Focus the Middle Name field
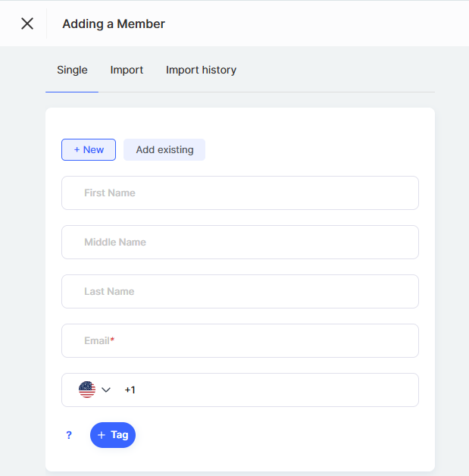 (240, 242)
